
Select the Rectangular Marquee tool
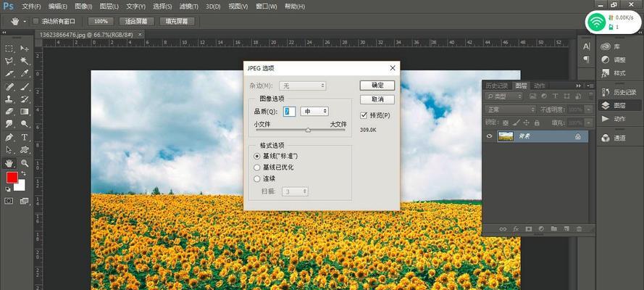9,49
